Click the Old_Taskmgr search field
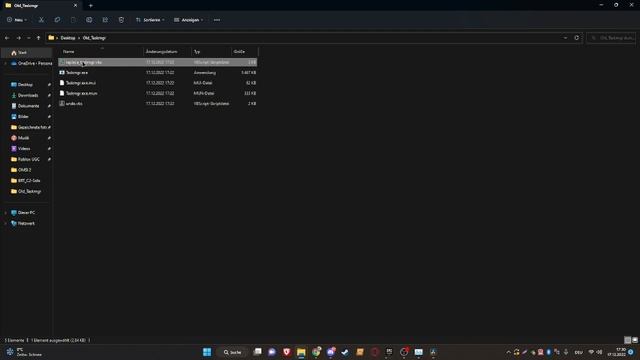Screen dimensions: 640x360 [x=611, y=38]
